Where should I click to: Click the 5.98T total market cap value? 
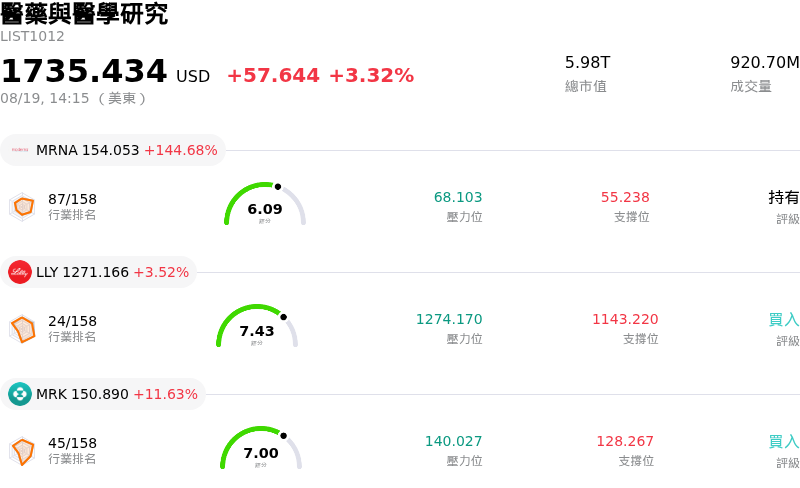587,62
